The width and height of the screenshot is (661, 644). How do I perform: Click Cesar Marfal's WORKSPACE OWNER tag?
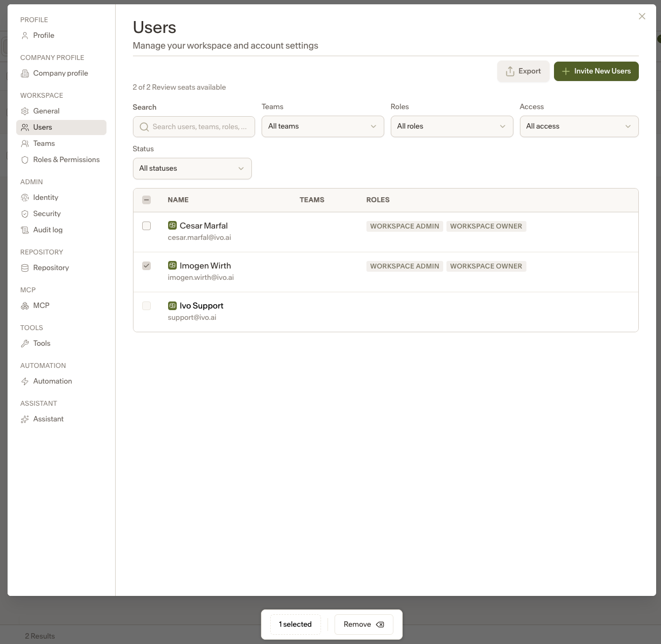486,226
